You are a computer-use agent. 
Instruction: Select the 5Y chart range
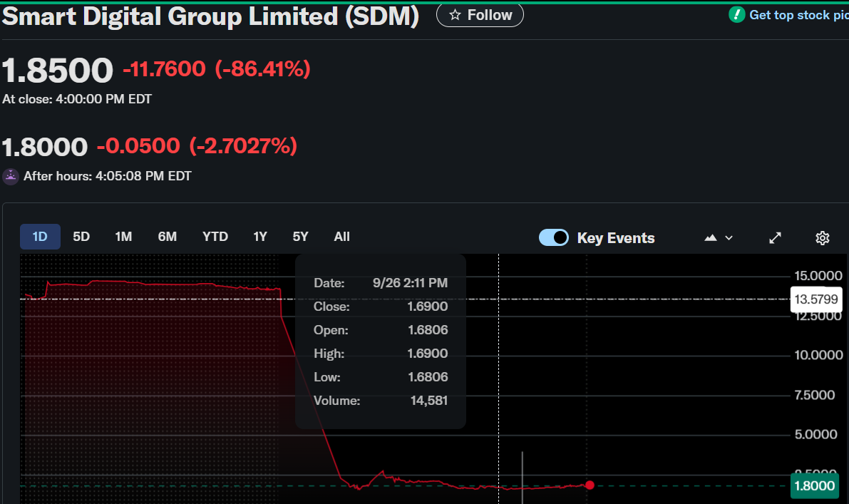301,237
